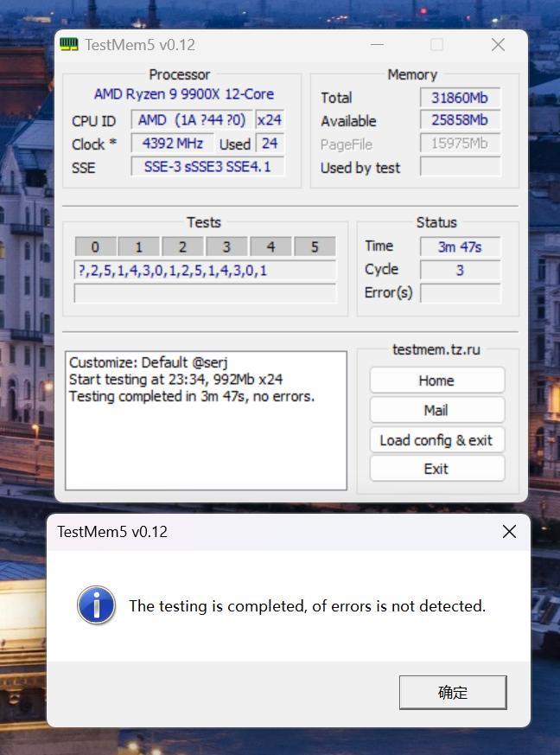
Task: Click the empty Error(s) field
Action: pyautogui.click(x=460, y=293)
